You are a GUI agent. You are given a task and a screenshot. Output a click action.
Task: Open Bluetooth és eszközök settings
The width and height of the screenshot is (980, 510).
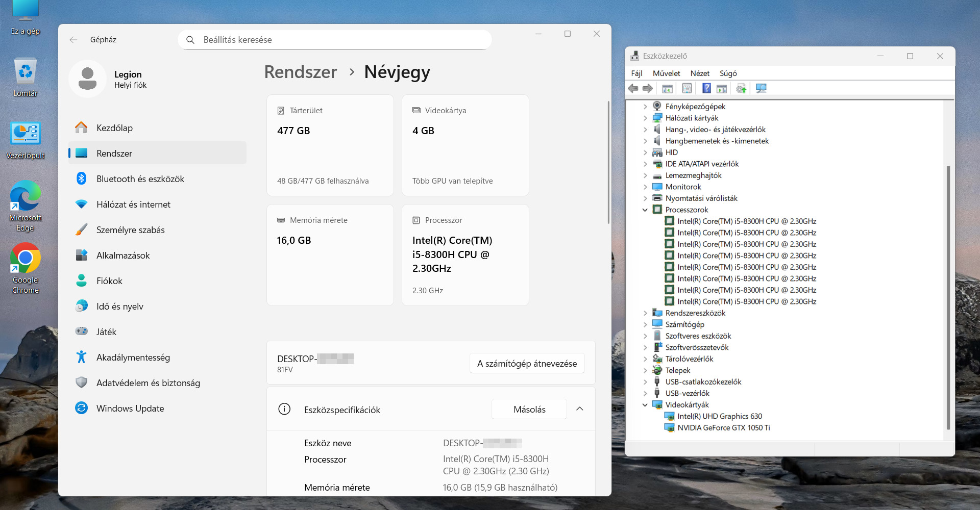pyautogui.click(x=157, y=179)
